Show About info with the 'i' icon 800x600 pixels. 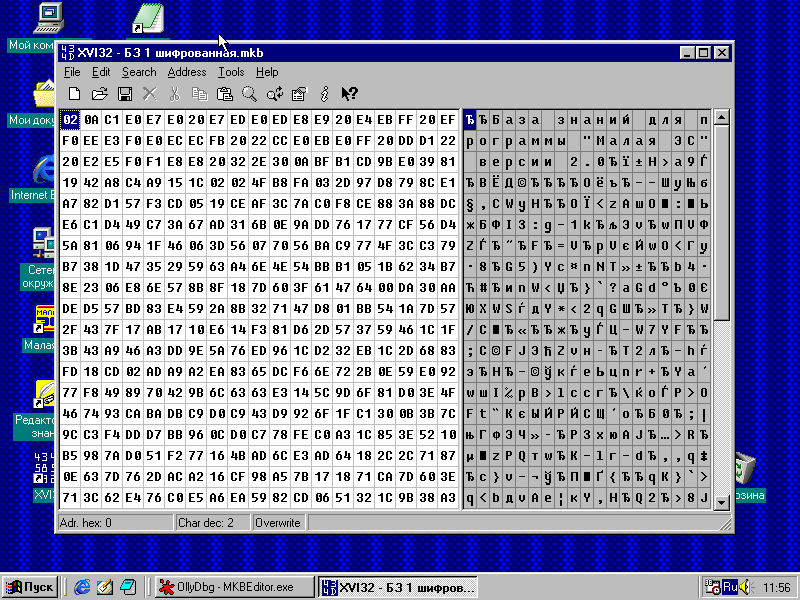coord(324,94)
